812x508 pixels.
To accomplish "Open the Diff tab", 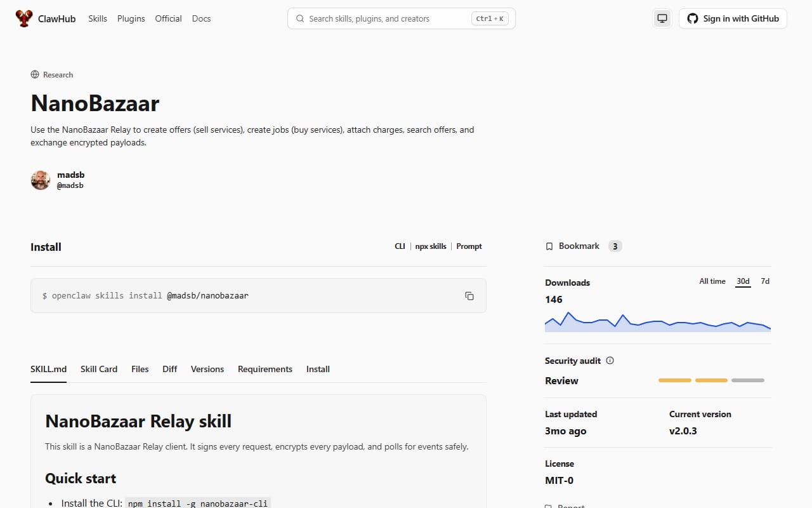I will 170,369.
